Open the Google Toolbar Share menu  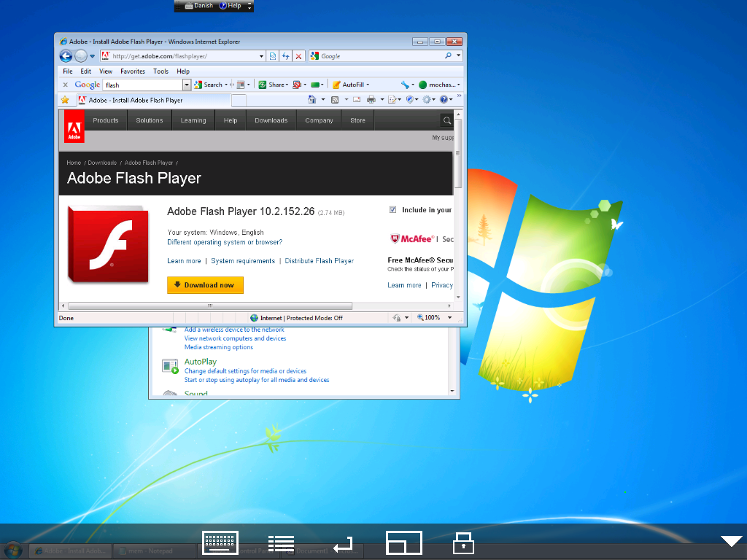(274, 85)
